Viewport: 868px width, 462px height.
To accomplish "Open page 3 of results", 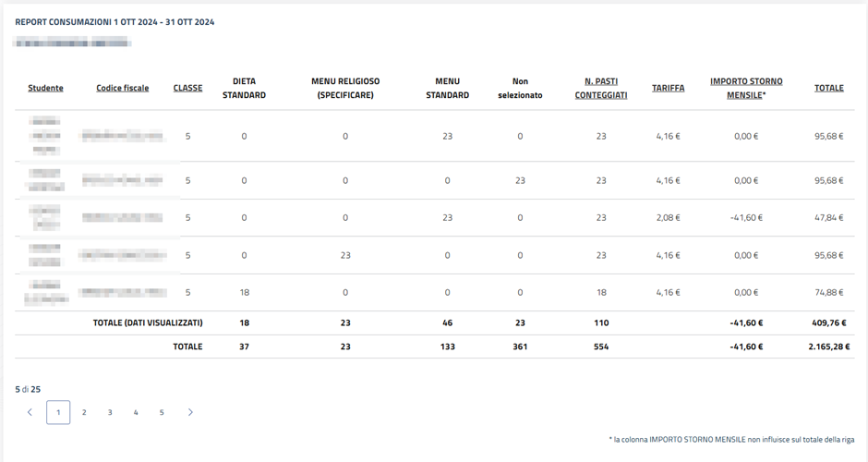I will coord(110,412).
